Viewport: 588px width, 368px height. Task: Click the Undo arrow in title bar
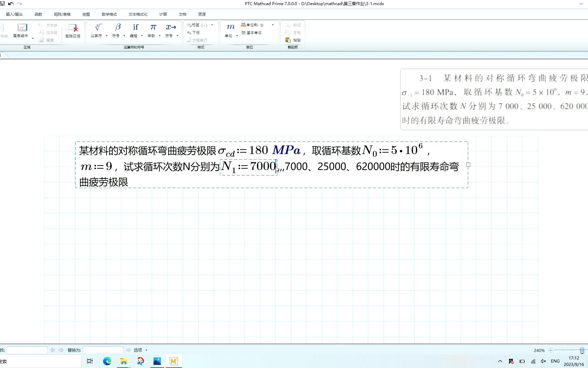(11, 4)
